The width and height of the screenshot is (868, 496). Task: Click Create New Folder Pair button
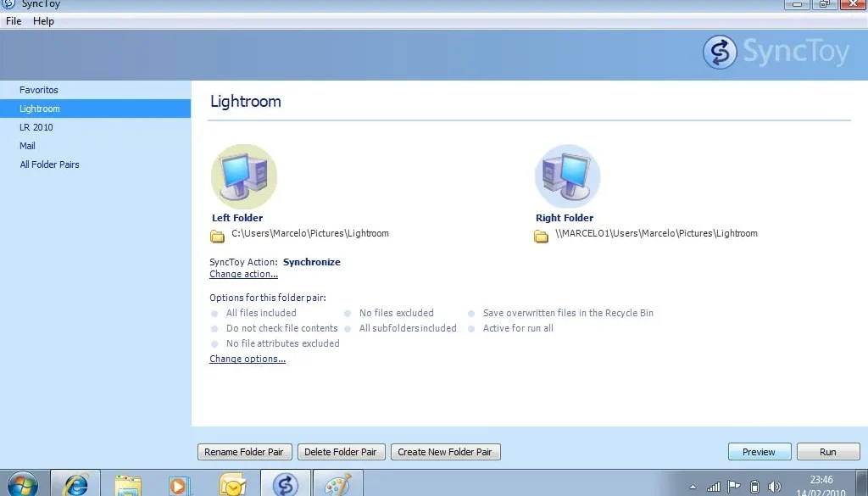pyautogui.click(x=445, y=452)
